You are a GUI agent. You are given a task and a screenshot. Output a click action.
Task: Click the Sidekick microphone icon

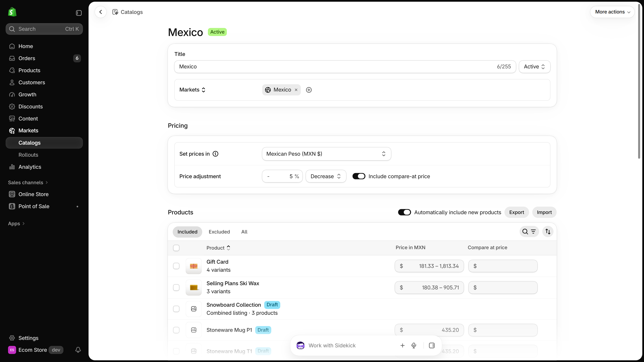click(x=414, y=346)
